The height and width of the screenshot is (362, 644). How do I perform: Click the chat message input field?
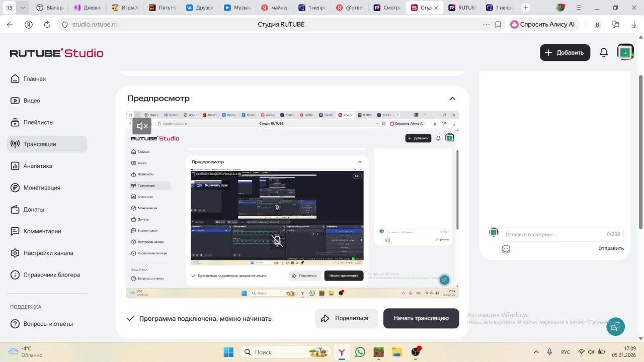562,234
